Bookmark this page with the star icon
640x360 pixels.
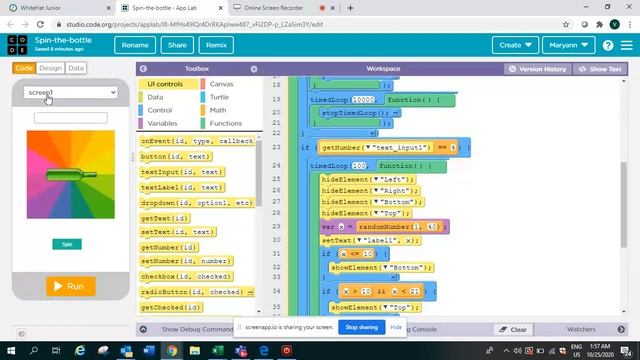point(566,24)
